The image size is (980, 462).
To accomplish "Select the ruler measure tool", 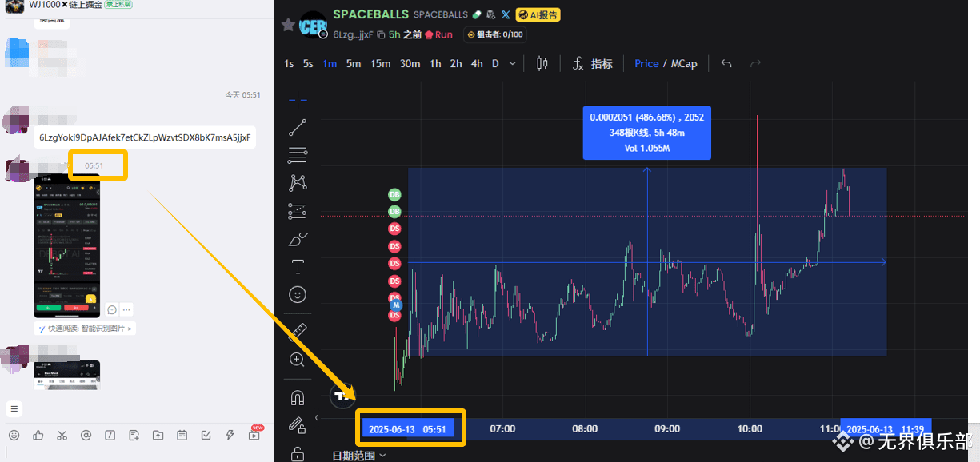I will point(298,331).
